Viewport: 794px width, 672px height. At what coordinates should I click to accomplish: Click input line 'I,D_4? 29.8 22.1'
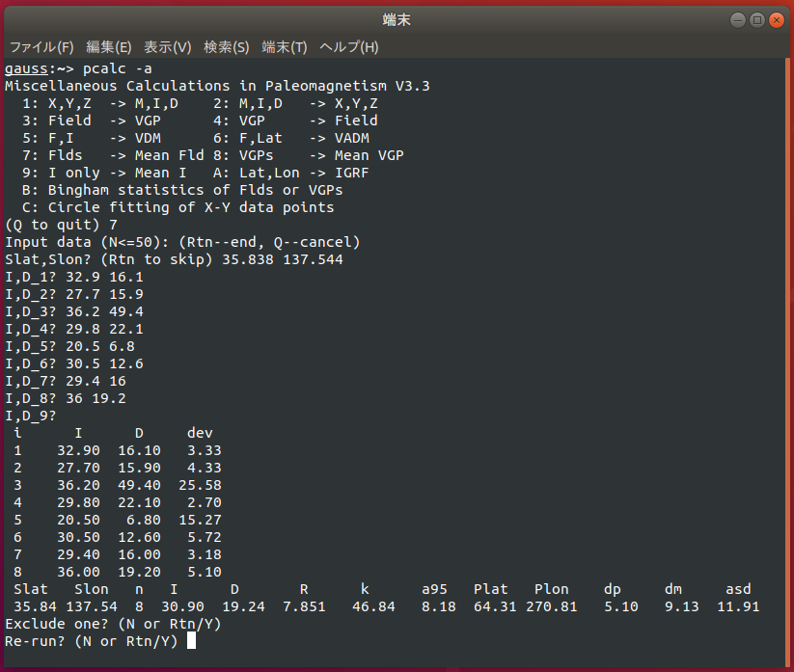[74, 330]
